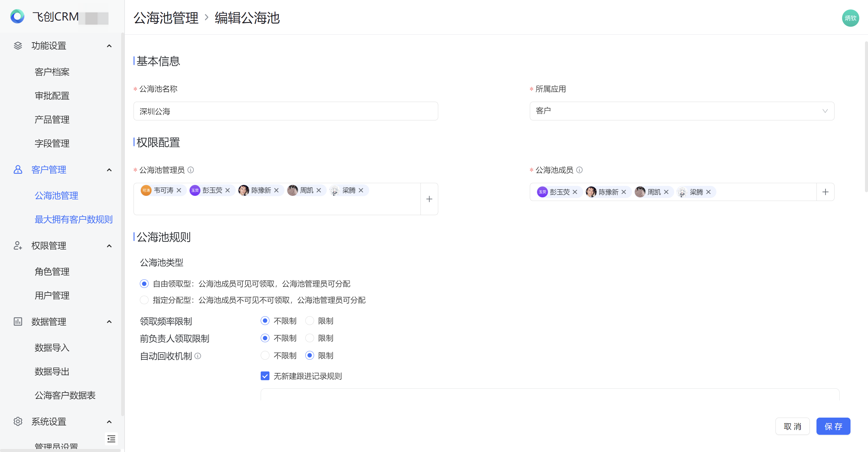Click info icon next to 公海池管理员
The image size is (868, 452).
coord(191,170)
